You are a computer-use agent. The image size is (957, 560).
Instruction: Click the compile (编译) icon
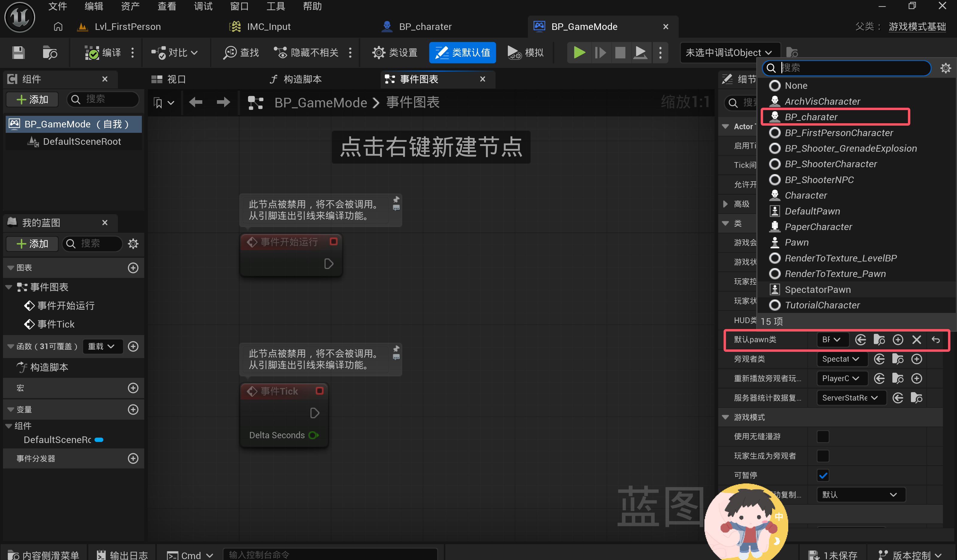click(92, 52)
